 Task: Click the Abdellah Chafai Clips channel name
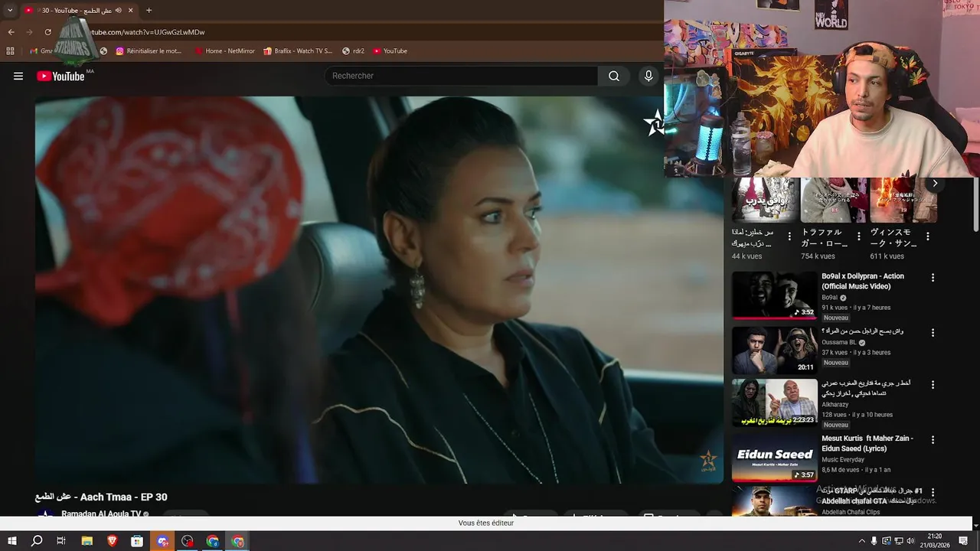[851, 512]
